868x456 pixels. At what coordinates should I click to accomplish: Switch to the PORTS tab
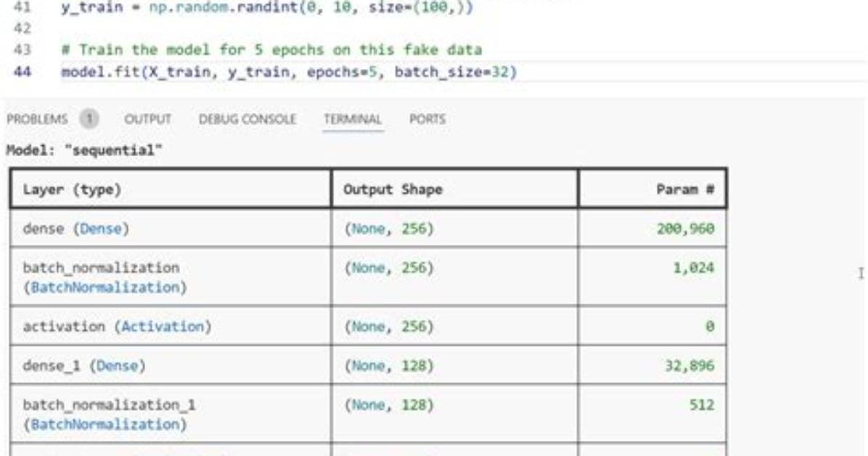[427, 119]
